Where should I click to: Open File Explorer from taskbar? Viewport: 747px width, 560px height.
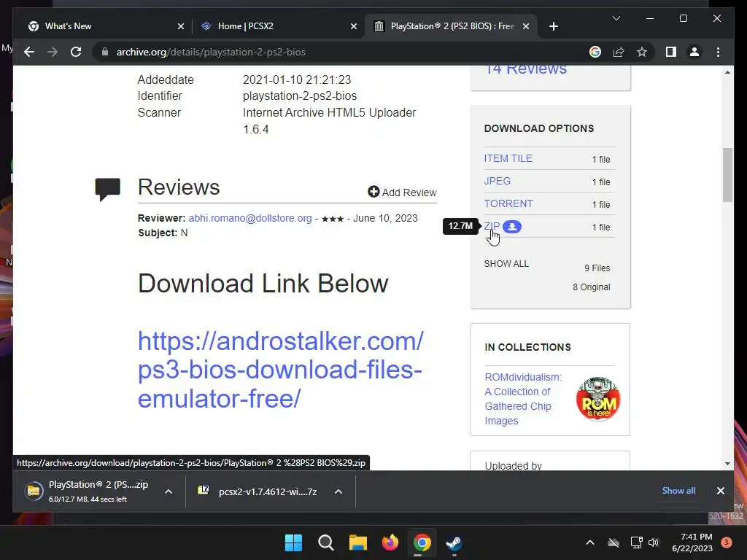(357, 542)
